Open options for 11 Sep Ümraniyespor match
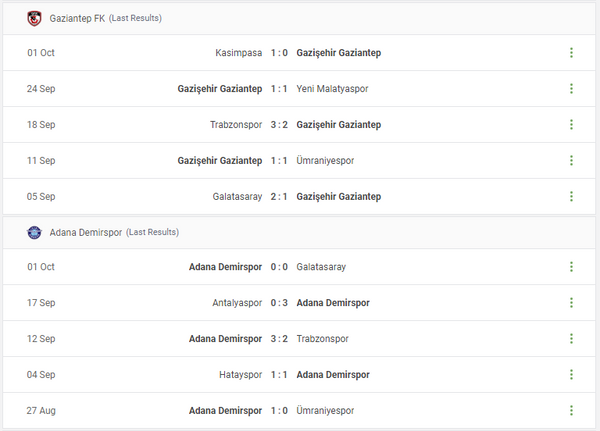Viewport: 600px width, 431px height. click(x=571, y=161)
